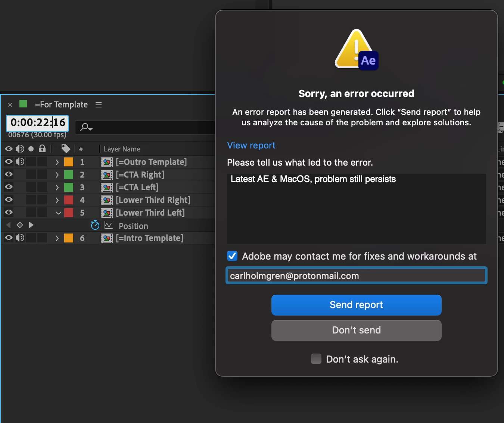Select the For Template timeline tab

61,104
